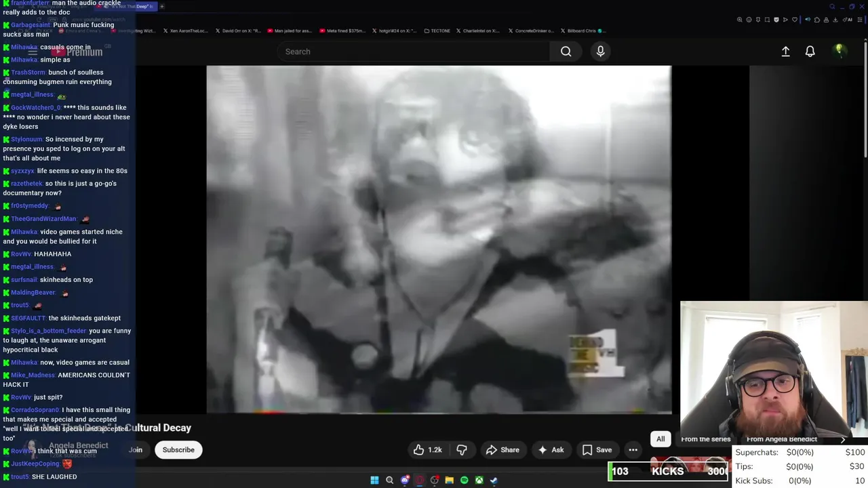Click chat username 'MaldingBeaver'
The image size is (868, 488).
[x=33, y=293]
